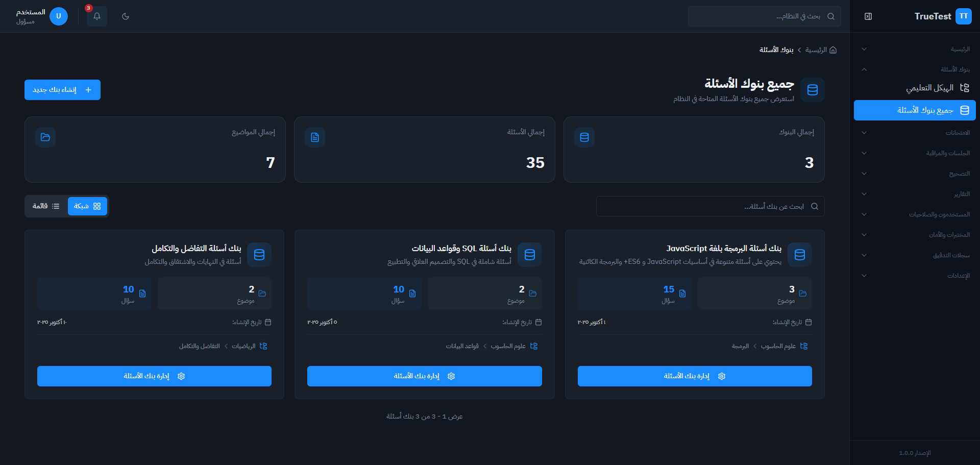Click the search magnifier in the top bar
Viewport: 980px width, 465px height.
point(831,16)
